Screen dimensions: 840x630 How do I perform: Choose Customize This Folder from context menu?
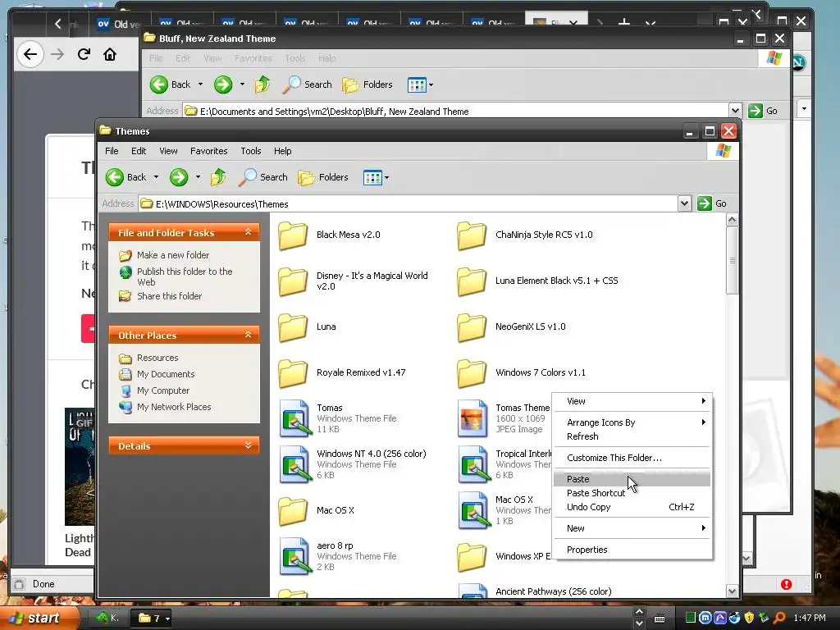[x=632, y=458]
